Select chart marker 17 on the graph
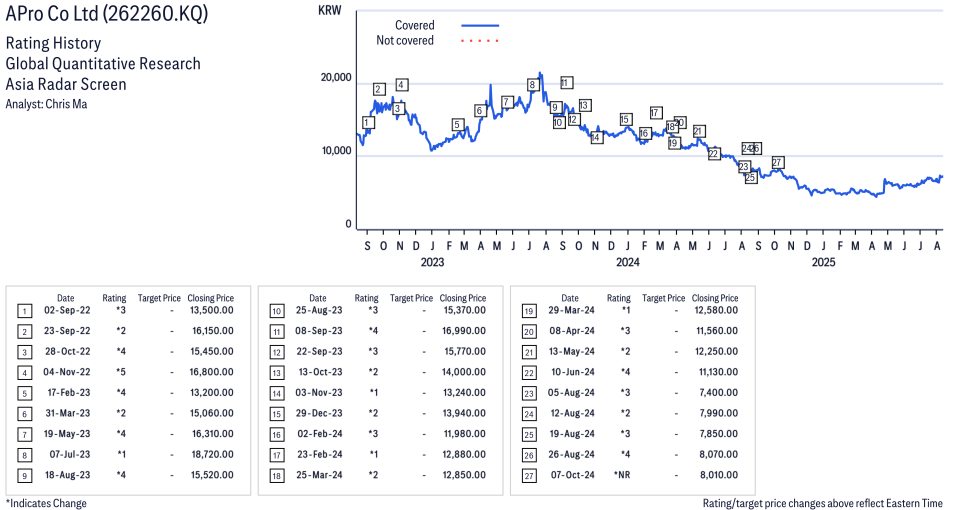This screenshot has height=510, width=954. (656, 113)
